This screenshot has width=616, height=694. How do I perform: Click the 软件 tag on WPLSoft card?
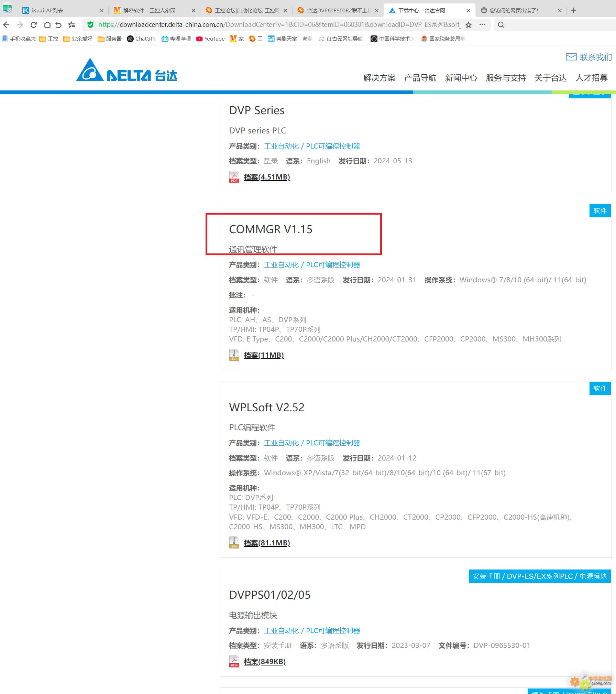pos(600,389)
